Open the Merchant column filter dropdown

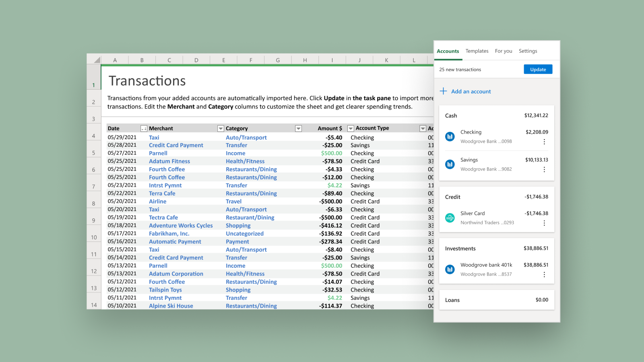221,128
